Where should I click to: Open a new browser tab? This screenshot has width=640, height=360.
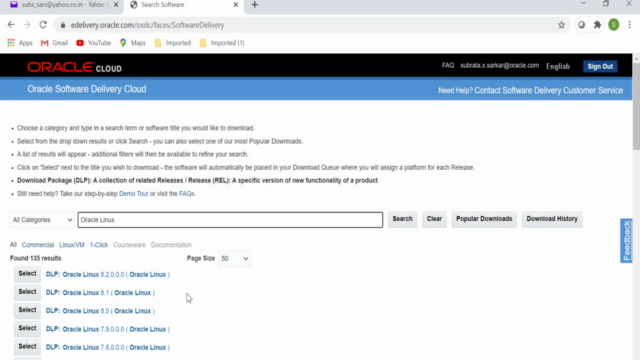tap(254, 5)
